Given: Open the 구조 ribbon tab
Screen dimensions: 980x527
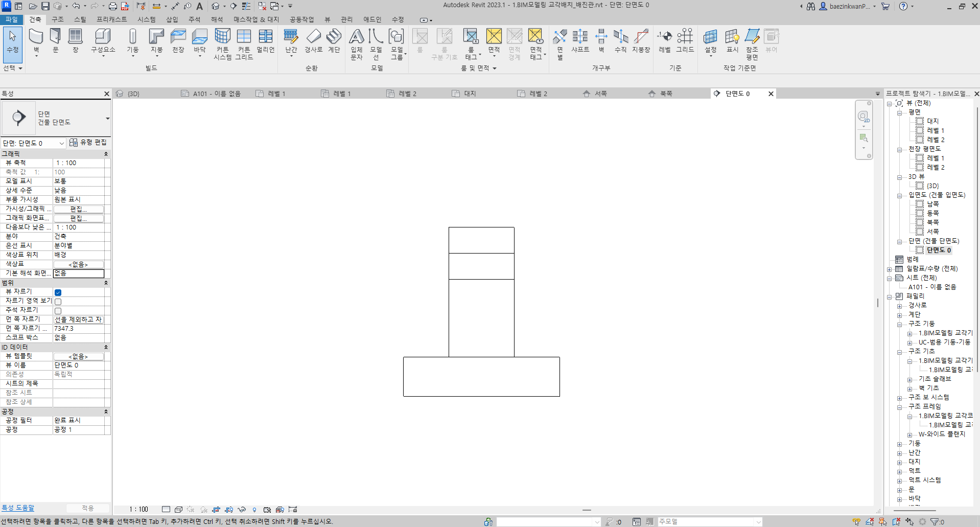Looking at the screenshot, I should coord(57,19).
